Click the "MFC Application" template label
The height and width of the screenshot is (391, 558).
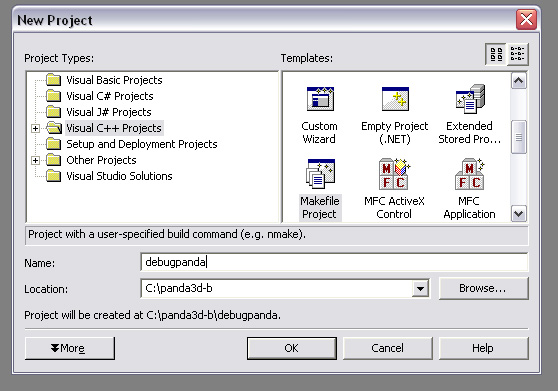(x=469, y=207)
